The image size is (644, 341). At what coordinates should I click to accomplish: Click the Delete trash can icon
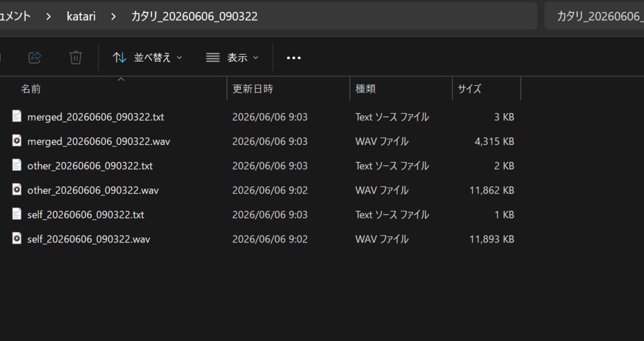click(75, 57)
